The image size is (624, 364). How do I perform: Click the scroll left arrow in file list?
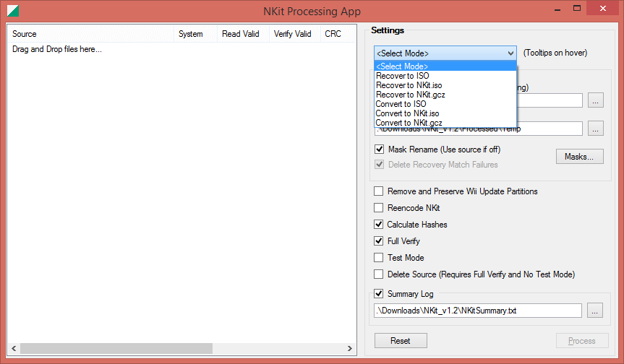tap(14, 349)
